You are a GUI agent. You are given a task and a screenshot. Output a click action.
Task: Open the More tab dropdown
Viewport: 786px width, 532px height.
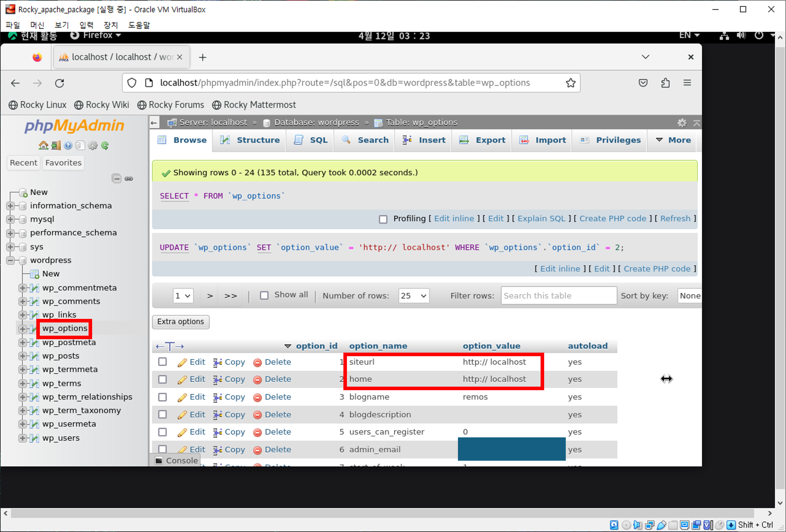point(673,140)
